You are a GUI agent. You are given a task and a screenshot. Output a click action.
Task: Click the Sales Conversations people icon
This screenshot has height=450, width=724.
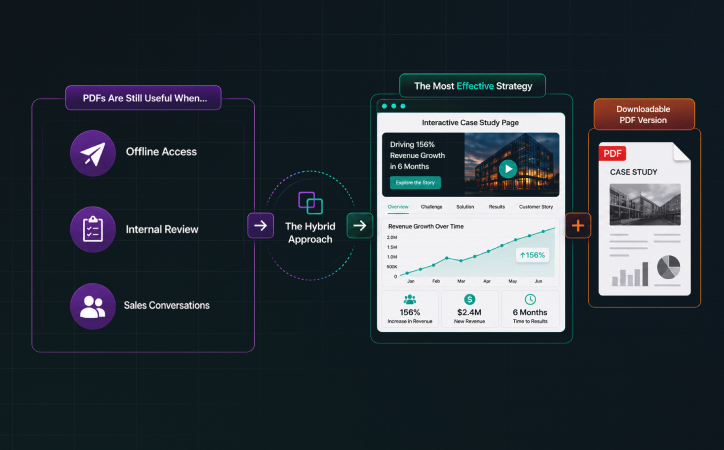pos(93,306)
